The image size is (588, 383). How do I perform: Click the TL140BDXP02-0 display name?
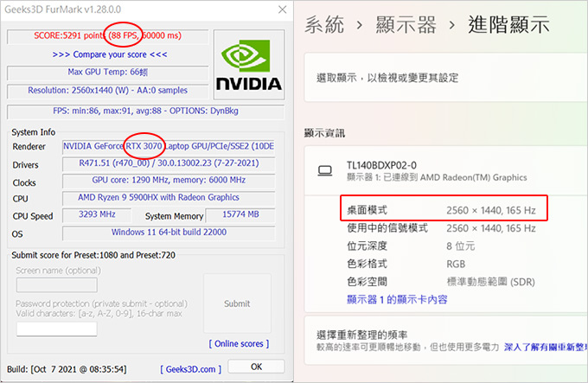click(381, 165)
